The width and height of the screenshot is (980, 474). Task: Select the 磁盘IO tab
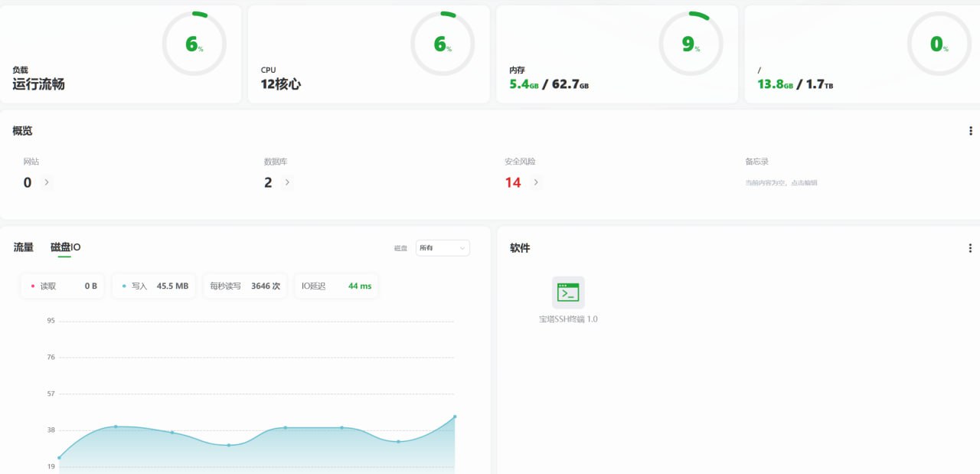65,247
